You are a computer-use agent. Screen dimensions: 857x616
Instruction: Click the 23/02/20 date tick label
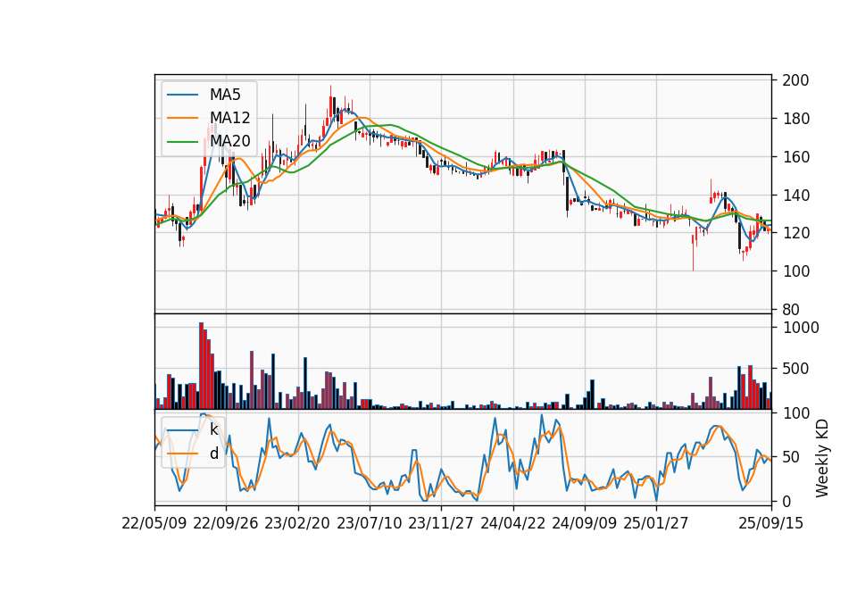coord(297,523)
